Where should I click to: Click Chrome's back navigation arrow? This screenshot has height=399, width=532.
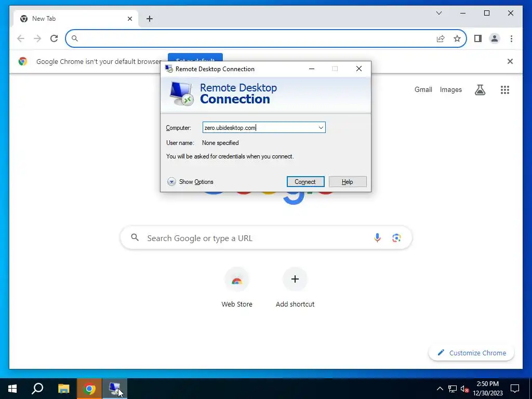pyautogui.click(x=21, y=38)
